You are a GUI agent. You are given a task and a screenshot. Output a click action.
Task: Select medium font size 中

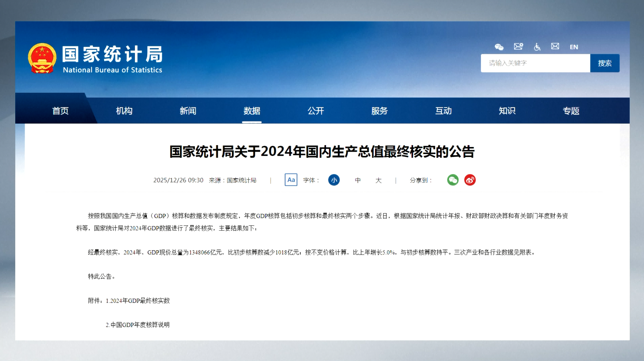pos(358,180)
